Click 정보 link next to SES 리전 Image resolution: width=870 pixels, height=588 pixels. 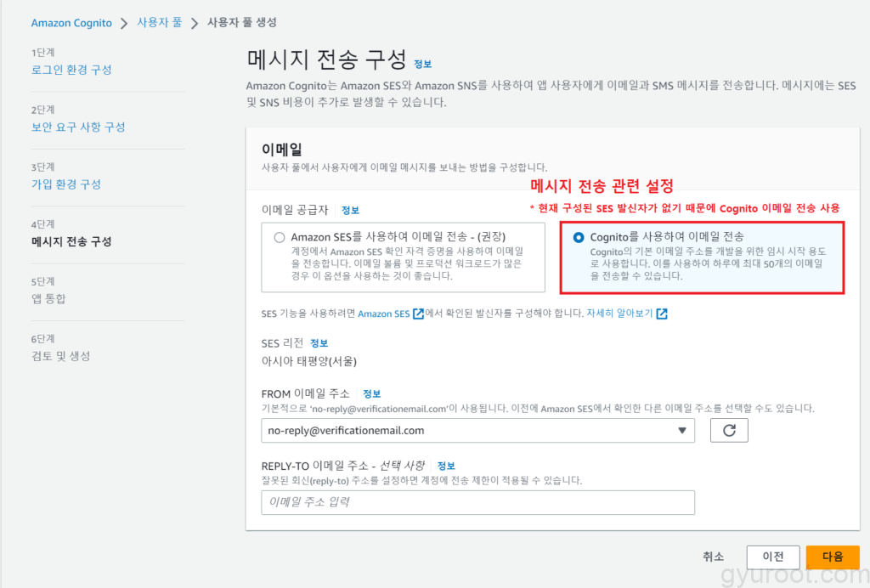319,343
